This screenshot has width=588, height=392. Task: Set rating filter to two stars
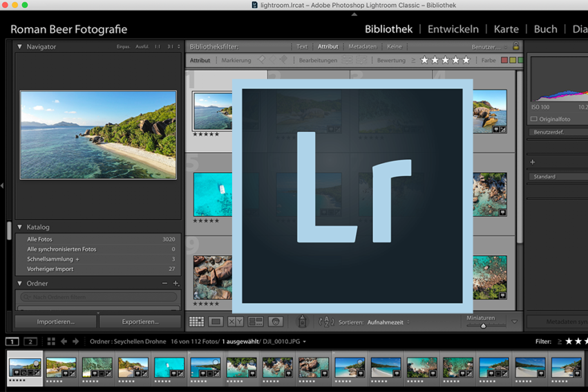pos(435,60)
